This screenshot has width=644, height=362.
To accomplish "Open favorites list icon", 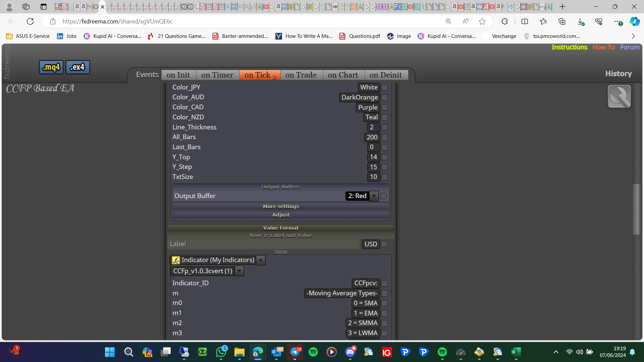I will (x=543, y=21).
